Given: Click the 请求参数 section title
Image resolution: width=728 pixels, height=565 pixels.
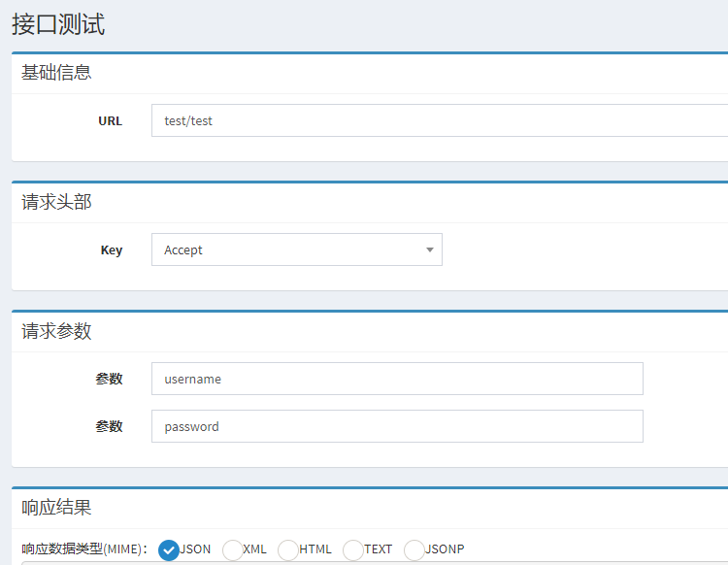Looking at the screenshot, I should 56,331.
